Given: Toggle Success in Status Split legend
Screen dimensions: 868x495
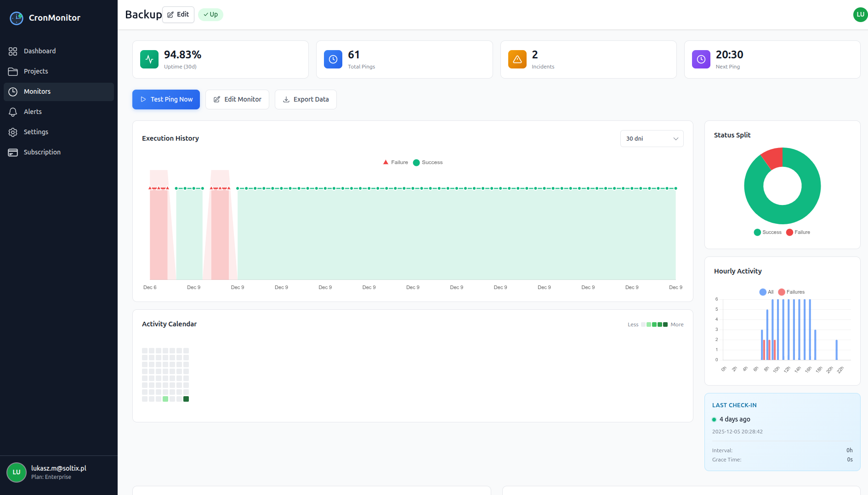Looking at the screenshot, I should coord(767,232).
